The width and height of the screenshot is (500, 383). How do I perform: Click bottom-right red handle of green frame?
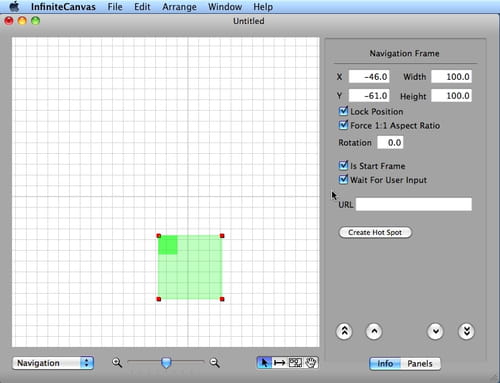[x=222, y=299]
